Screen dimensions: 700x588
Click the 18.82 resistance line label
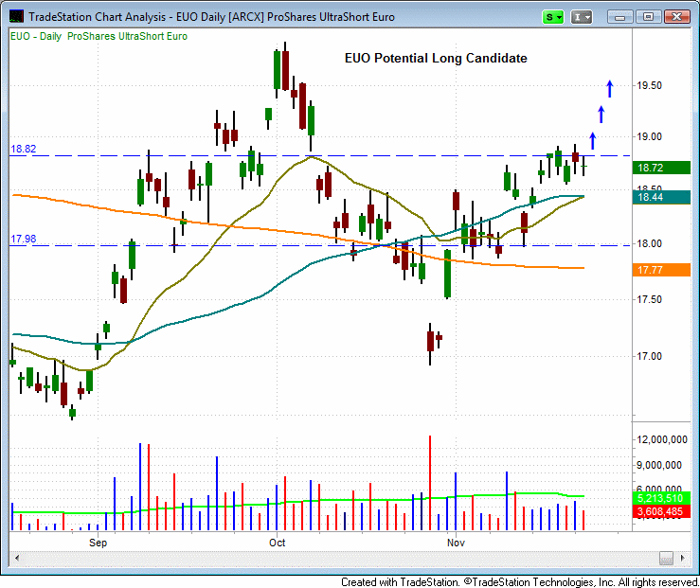24,149
